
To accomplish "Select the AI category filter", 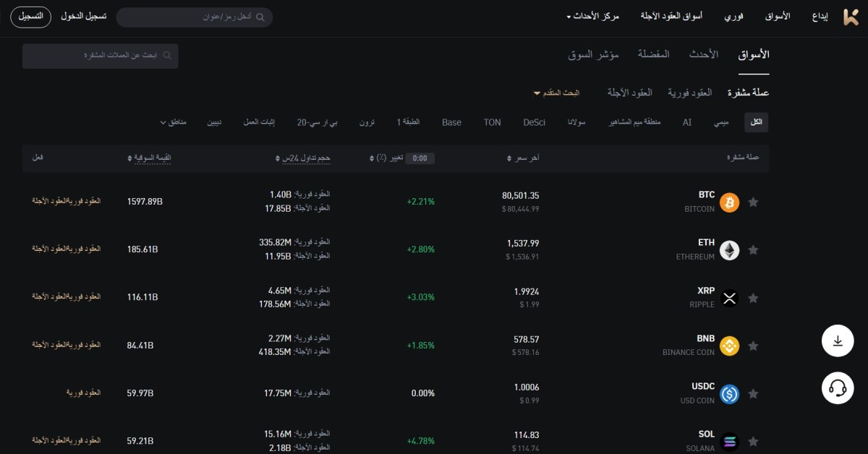I will [x=687, y=122].
